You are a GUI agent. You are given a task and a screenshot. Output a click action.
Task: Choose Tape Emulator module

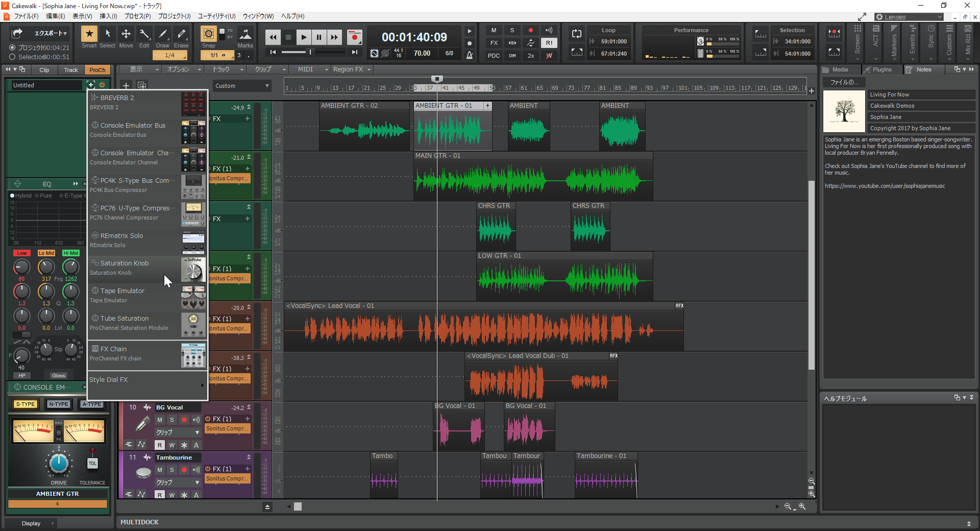(x=147, y=296)
